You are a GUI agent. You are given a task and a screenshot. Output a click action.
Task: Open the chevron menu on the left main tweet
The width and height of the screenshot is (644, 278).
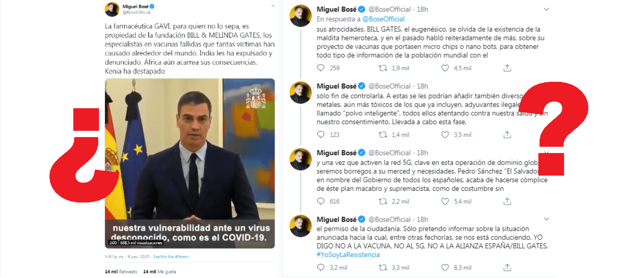tap(273, 6)
